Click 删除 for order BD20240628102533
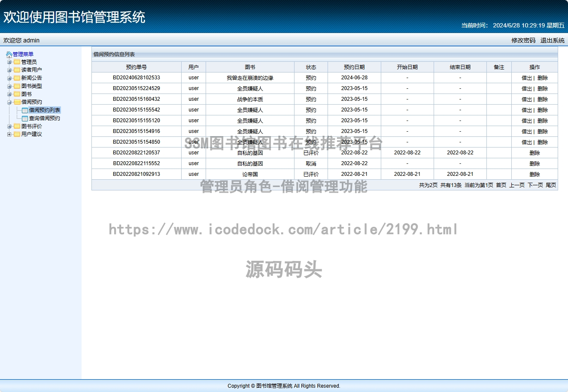This screenshot has width=568, height=392. tap(543, 78)
